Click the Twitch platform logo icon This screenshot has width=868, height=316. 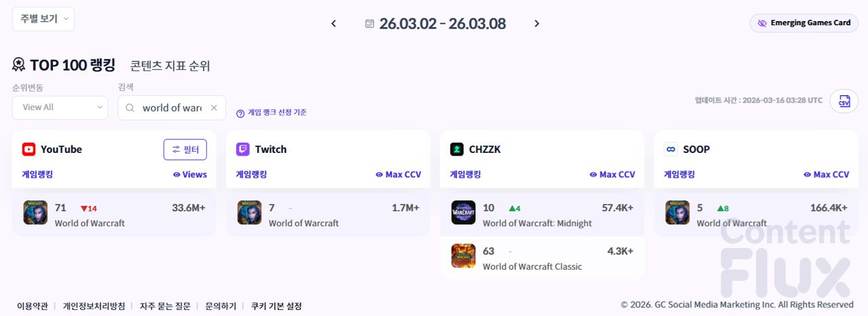(x=243, y=150)
